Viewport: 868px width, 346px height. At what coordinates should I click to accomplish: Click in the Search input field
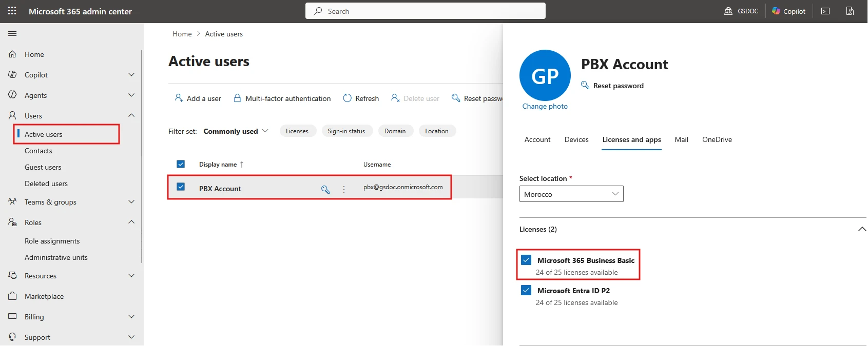point(426,11)
